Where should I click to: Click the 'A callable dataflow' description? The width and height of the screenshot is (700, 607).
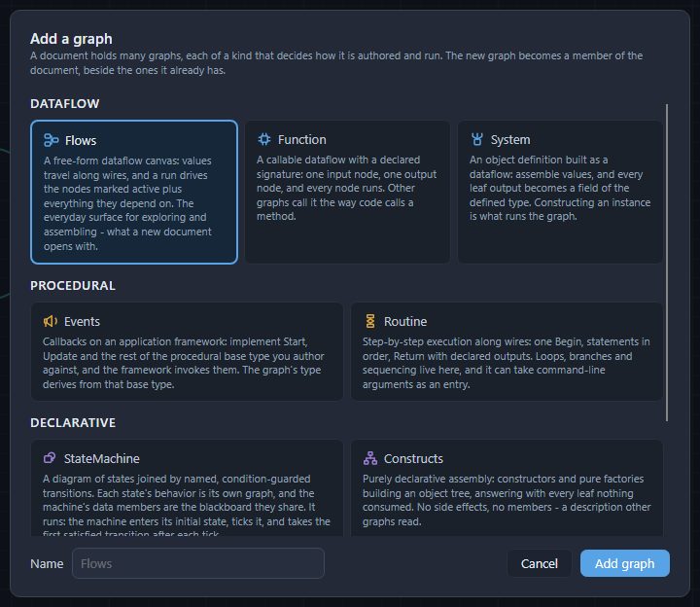point(346,188)
